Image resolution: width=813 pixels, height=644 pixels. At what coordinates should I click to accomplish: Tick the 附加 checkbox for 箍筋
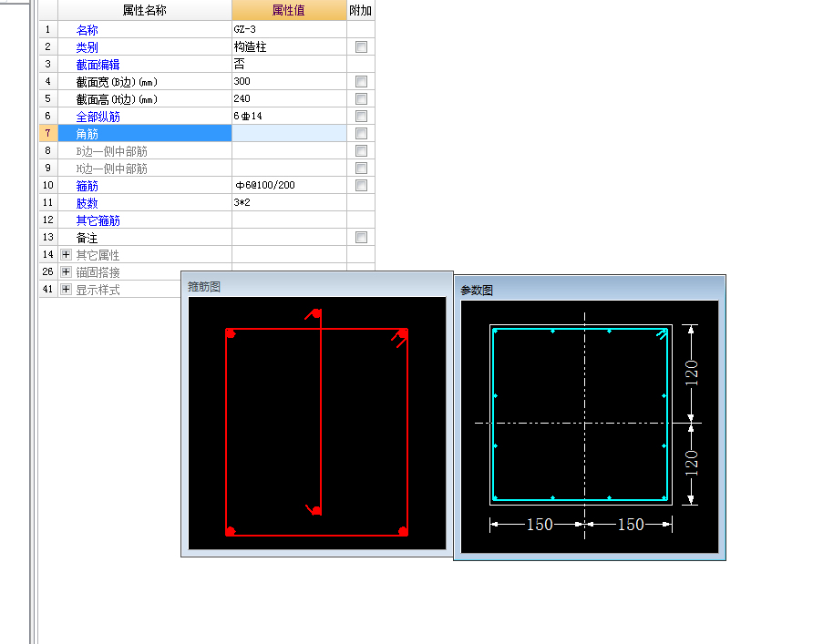[362, 186]
